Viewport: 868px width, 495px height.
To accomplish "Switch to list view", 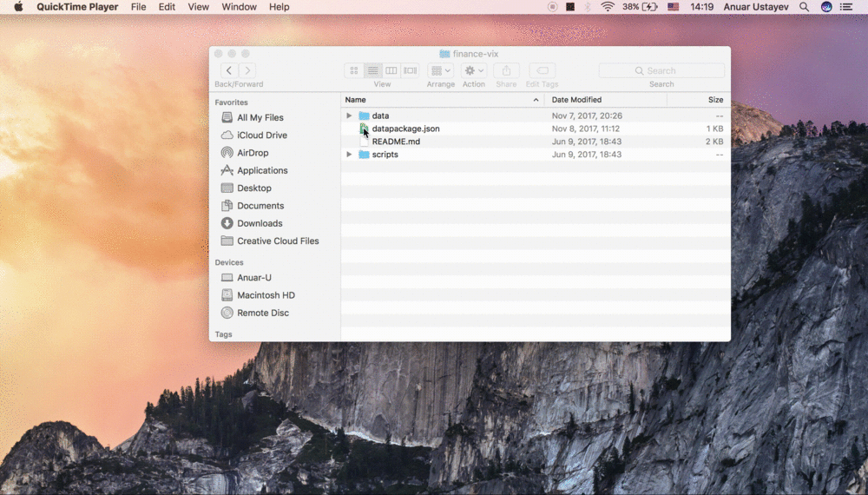I will 372,70.
